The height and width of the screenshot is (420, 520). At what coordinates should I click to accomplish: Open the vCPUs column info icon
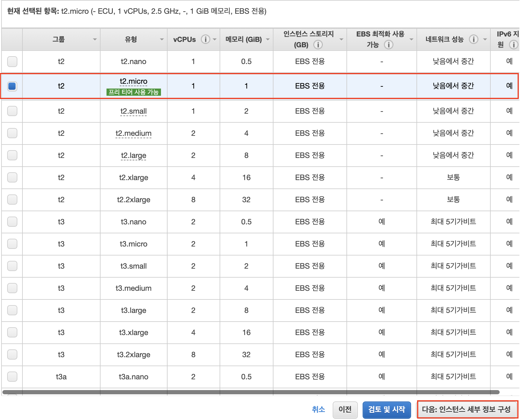click(x=205, y=39)
